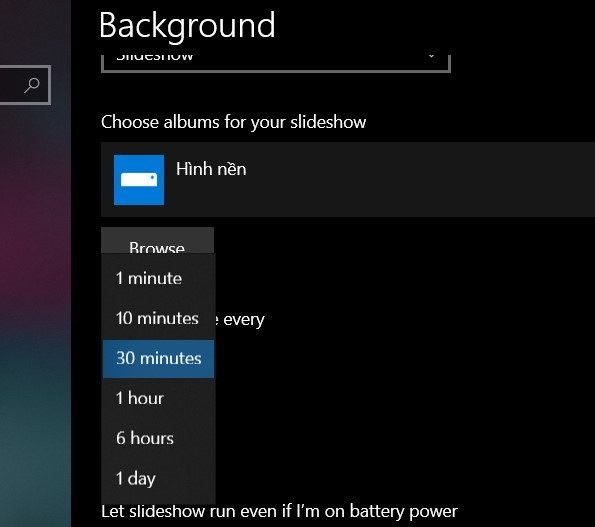Click 'Let slideshow run even if I'm on battery power' text
Image resolution: width=595 pixels, height=527 pixels.
[x=279, y=511]
